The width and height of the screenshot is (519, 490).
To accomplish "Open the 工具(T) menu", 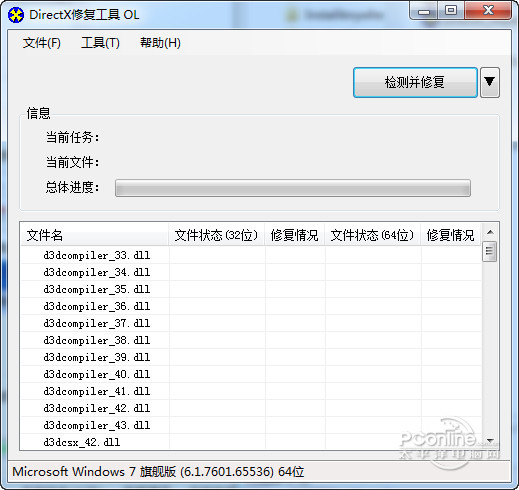I will [x=100, y=43].
